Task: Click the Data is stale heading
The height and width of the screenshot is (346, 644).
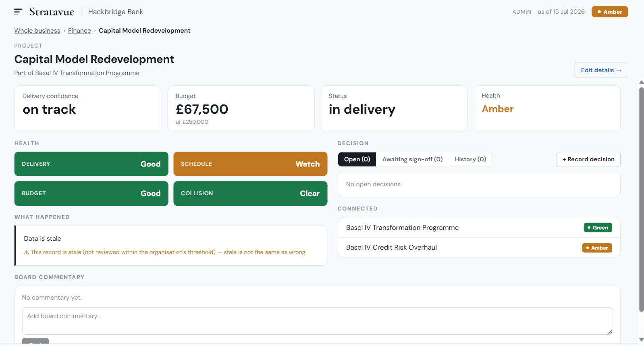Action: (x=42, y=239)
